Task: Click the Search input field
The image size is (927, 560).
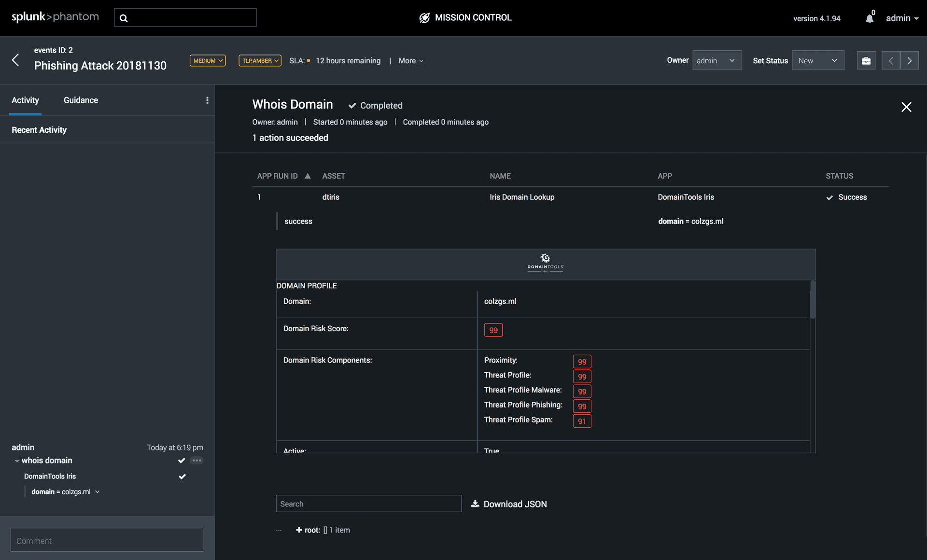Action: point(368,504)
